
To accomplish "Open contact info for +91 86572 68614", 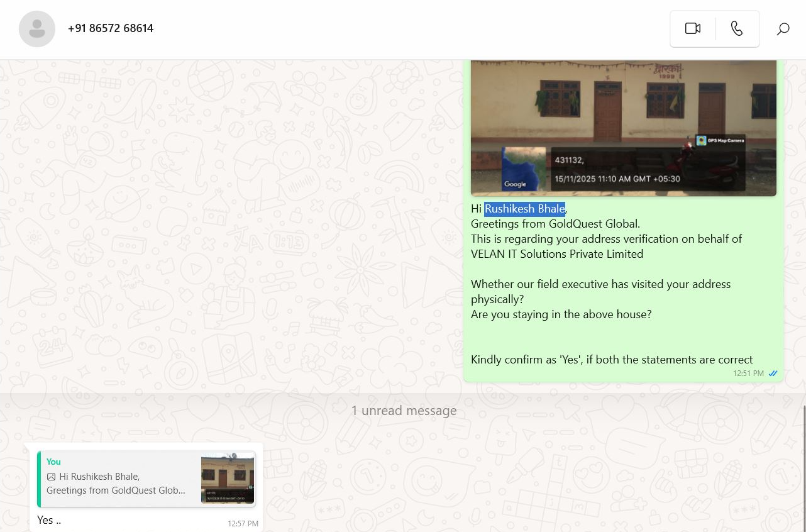I will click(111, 28).
